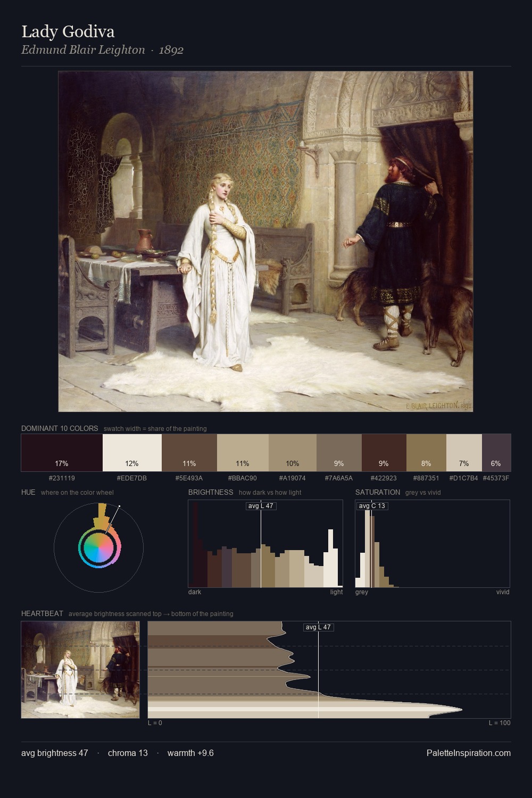Click the HEARTBEAT section heading
The width and height of the screenshot is (532, 798).
(x=42, y=613)
